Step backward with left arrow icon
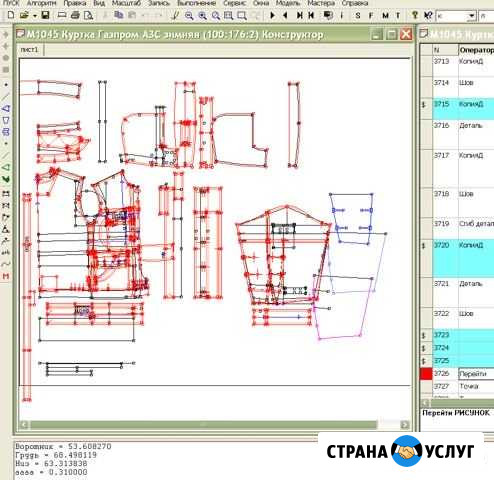This screenshot has height=480, width=494. (x=285, y=15)
